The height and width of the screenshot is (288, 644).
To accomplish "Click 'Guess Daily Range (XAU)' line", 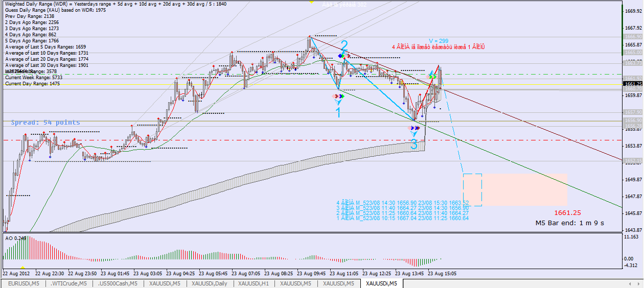I will click(55, 10).
